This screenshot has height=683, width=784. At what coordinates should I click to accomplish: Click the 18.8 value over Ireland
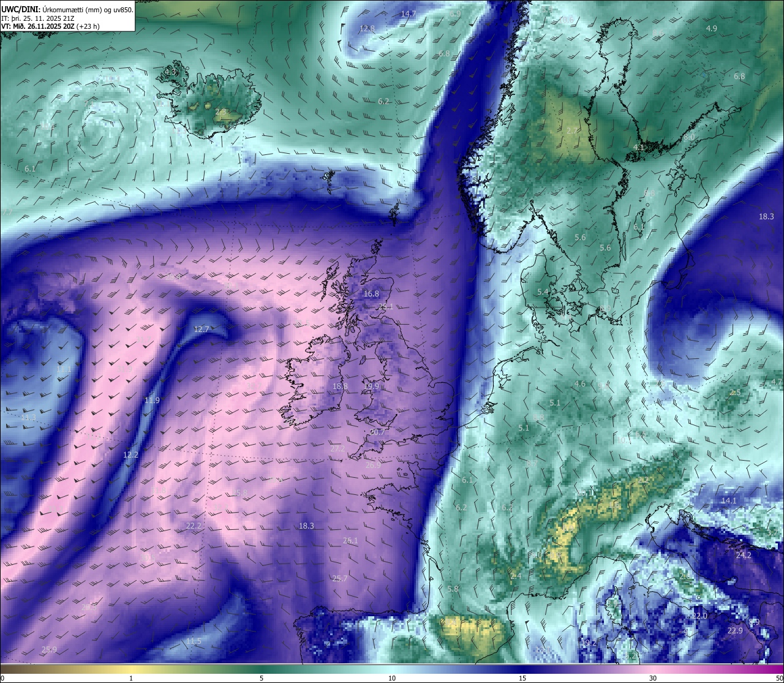coord(340,387)
